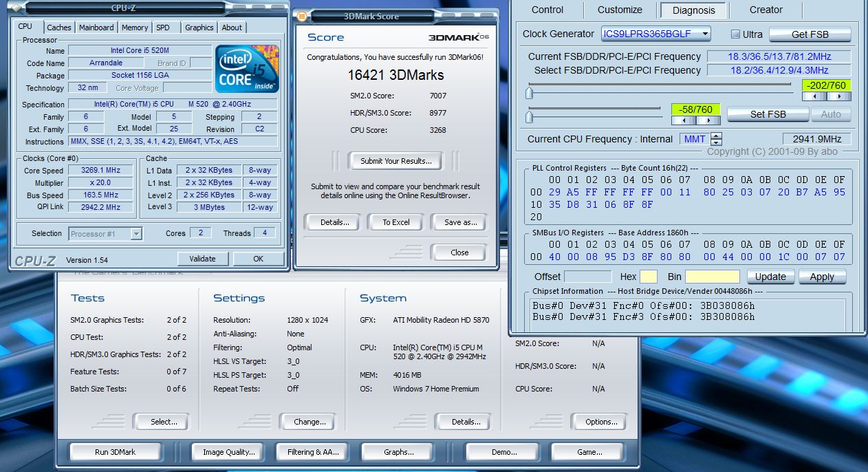Viewport: 868px width, 472px height.
Task: Click right arrow under the -58/760 value
Action: pos(710,120)
